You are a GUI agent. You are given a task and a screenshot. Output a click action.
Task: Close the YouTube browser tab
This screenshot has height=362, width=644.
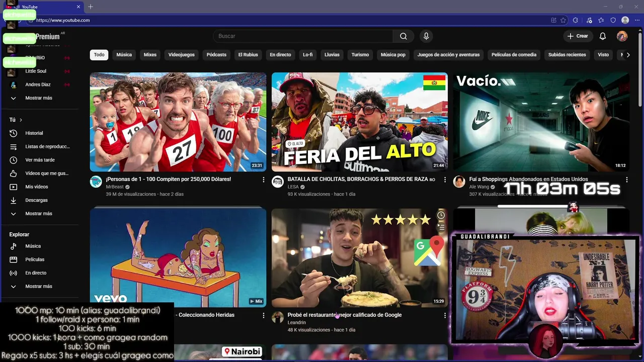click(x=78, y=7)
